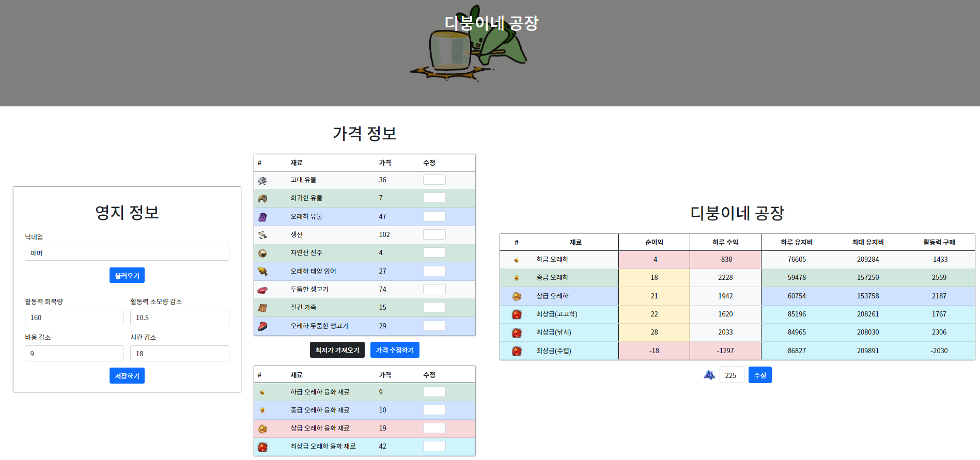Click the 수정 button next to 225
The image size is (980, 460).
point(760,375)
